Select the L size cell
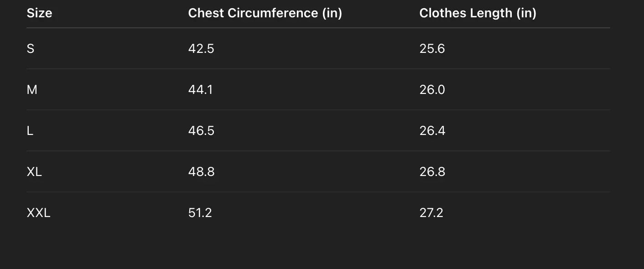Image resolution: width=644 pixels, height=269 pixels. click(x=30, y=131)
